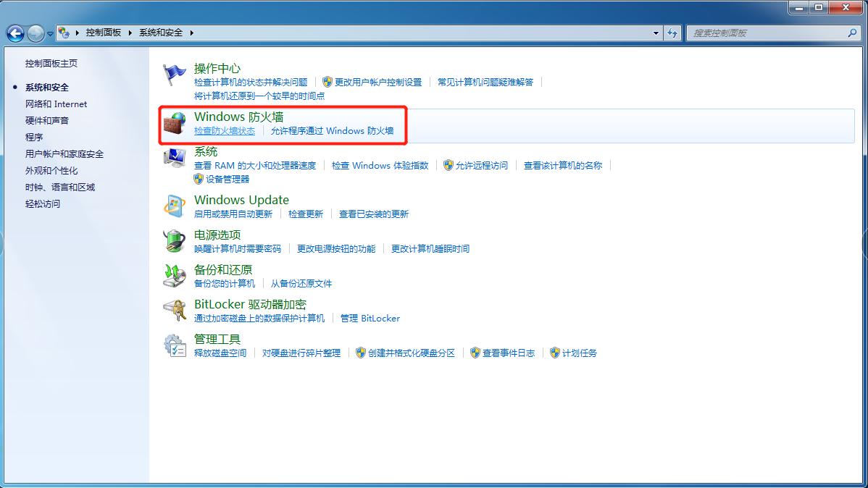Open the Administrative Tools gear icon
Viewport: 868px width, 488px height.
(174, 345)
